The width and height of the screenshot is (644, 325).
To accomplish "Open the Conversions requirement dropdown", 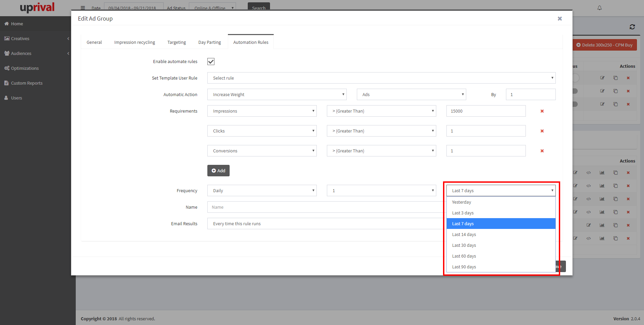I will point(262,151).
